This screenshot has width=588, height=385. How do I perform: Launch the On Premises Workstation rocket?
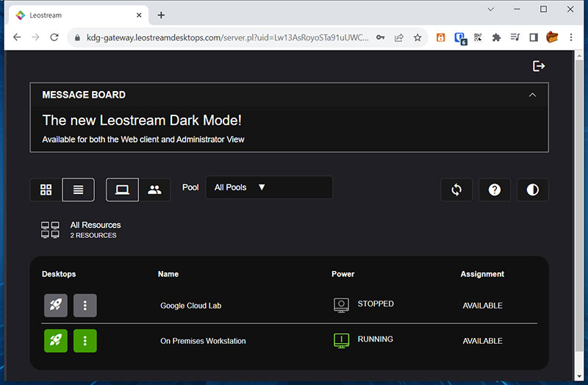coord(56,340)
